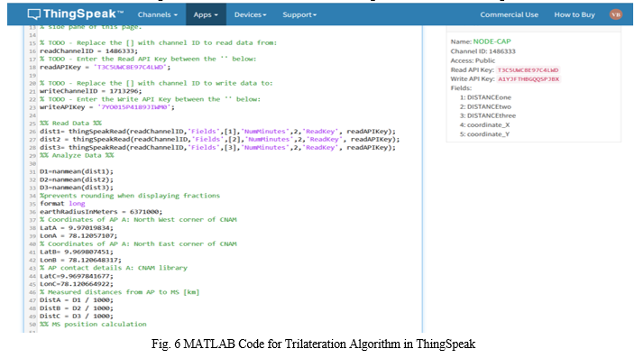Viewport: 644px width, 358px height.
Task: Open the user avatar menu
Action: tap(615, 14)
